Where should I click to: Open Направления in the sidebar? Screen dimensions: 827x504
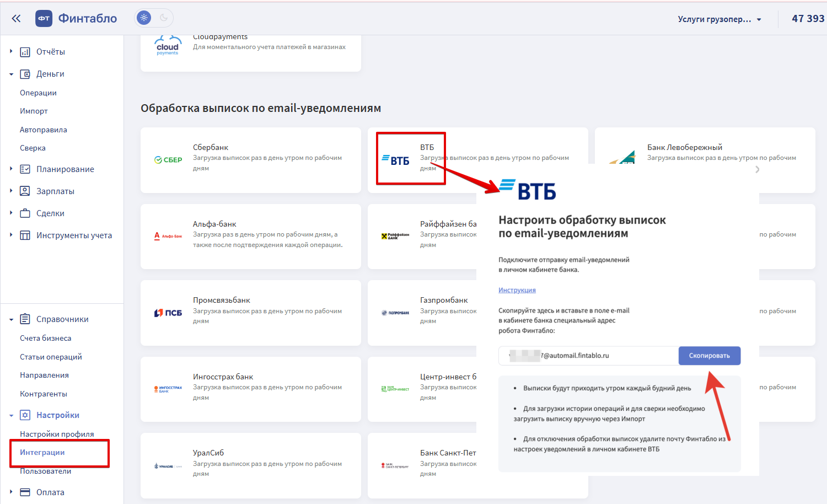tap(44, 375)
